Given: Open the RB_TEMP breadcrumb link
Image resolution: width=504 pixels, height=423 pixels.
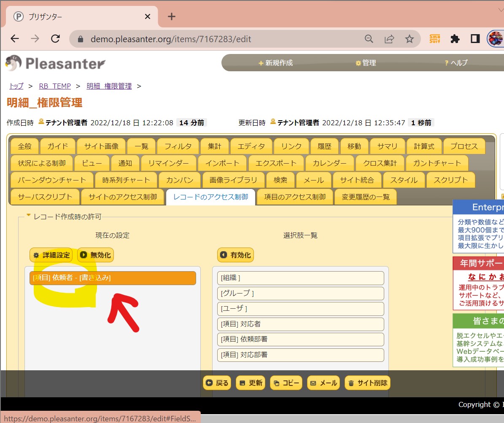Looking at the screenshot, I should [55, 86].
